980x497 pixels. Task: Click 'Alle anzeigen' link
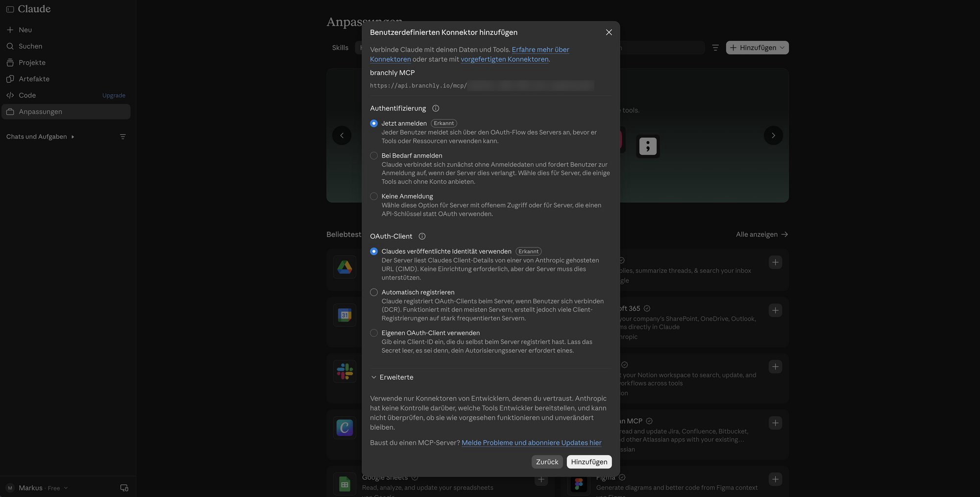pyautogui.click(x=761, y=235)
